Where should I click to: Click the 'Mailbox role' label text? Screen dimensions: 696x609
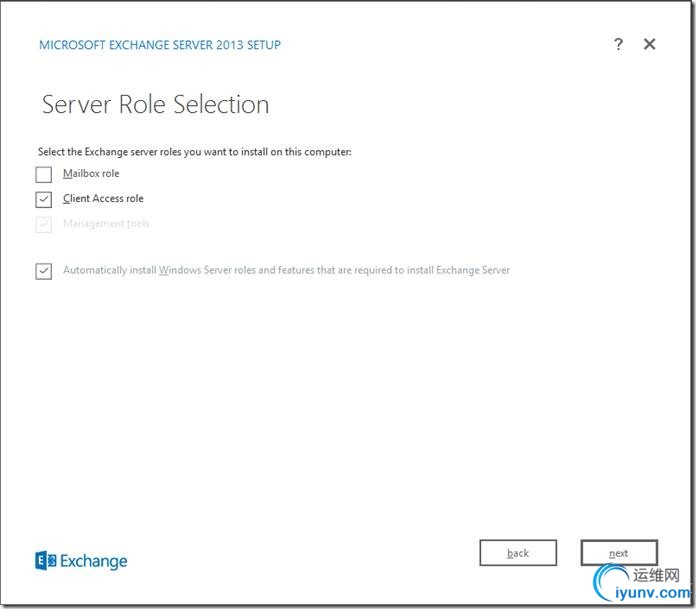(x=91, y=174)
